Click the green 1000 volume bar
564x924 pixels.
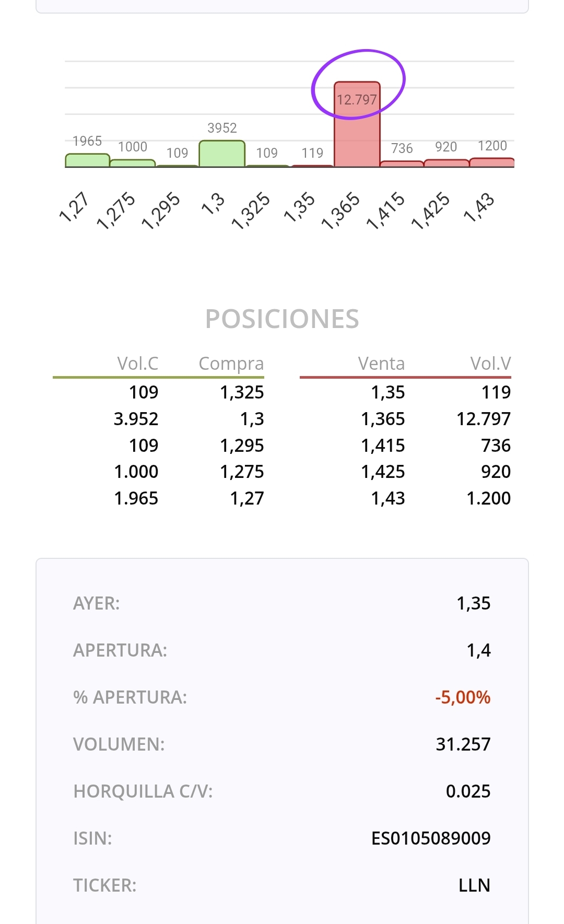coord(133,163)
